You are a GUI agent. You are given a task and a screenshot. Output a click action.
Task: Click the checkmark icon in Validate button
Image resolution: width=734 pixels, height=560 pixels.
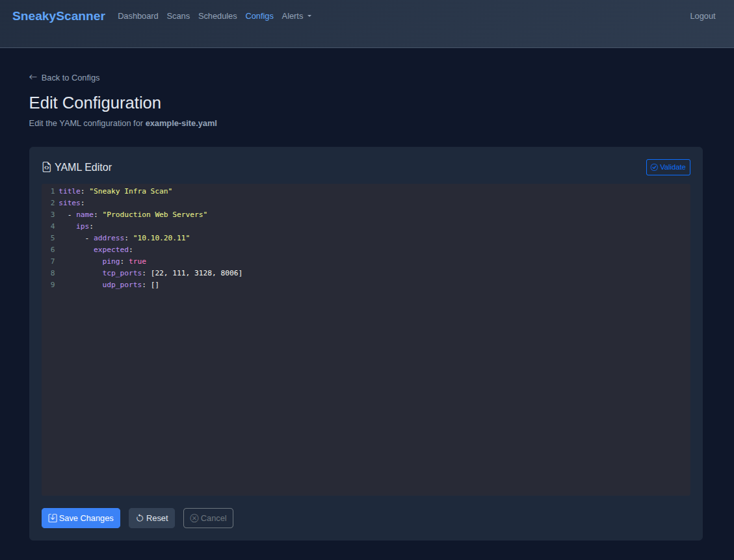654,168
